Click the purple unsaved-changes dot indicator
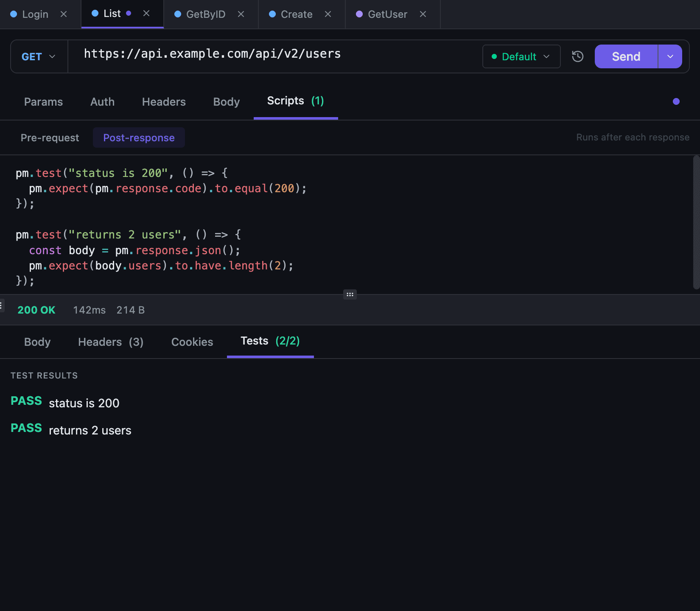 676,101
